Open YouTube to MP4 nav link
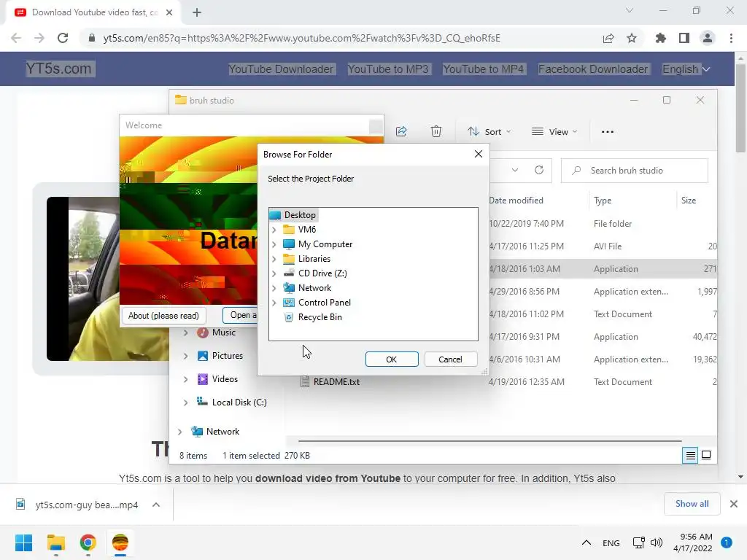 click(x=484, y=69)
